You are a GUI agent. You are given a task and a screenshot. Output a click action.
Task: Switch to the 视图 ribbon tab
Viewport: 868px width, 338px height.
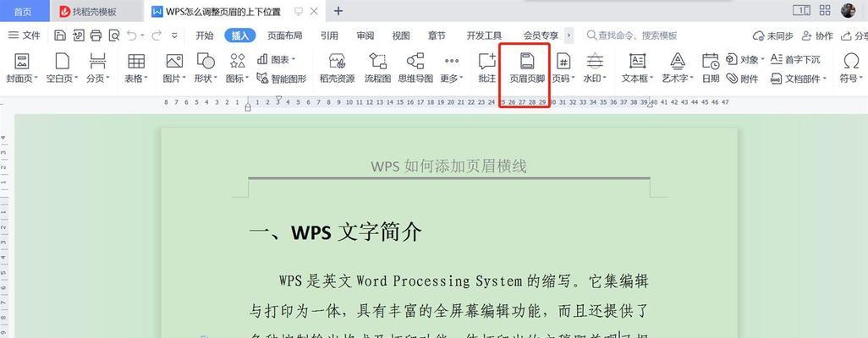(x=401, y=35)
